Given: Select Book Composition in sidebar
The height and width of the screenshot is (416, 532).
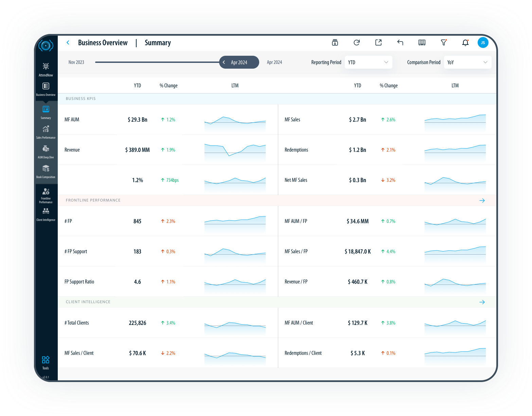Looking at the screenshot, I should tap(46, 171).
